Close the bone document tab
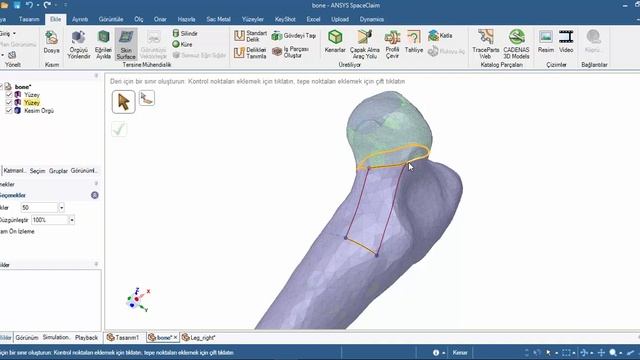 pyautogui.click(x=176, y=338)
